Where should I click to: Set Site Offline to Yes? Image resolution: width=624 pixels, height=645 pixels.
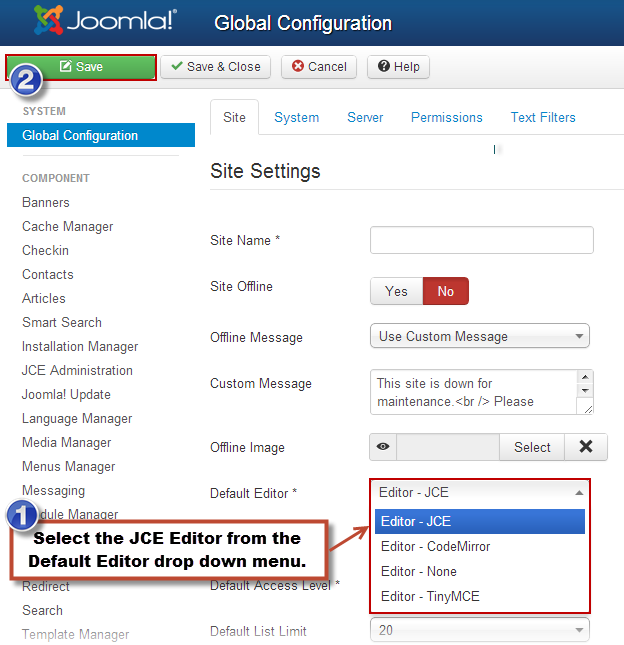tap(397, 291)
